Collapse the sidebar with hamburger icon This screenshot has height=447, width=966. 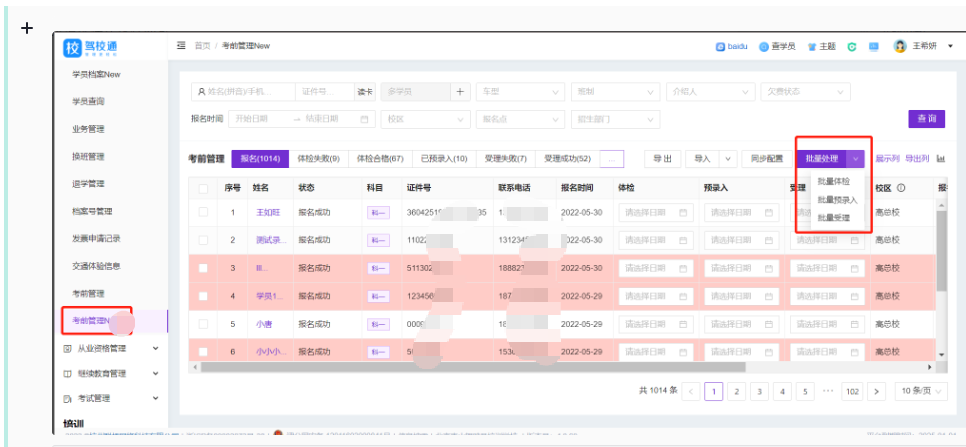pos(181,46)
